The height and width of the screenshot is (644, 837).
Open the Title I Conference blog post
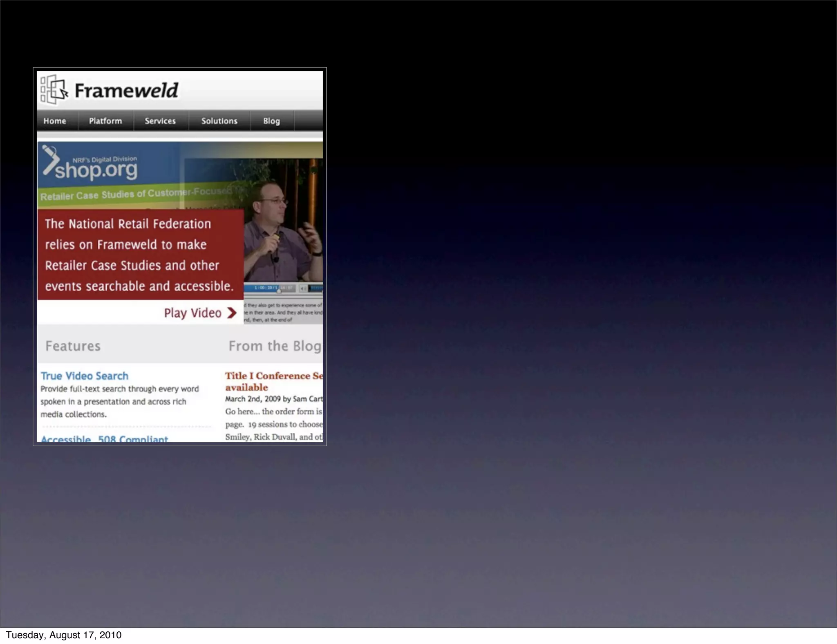[274, 381]
